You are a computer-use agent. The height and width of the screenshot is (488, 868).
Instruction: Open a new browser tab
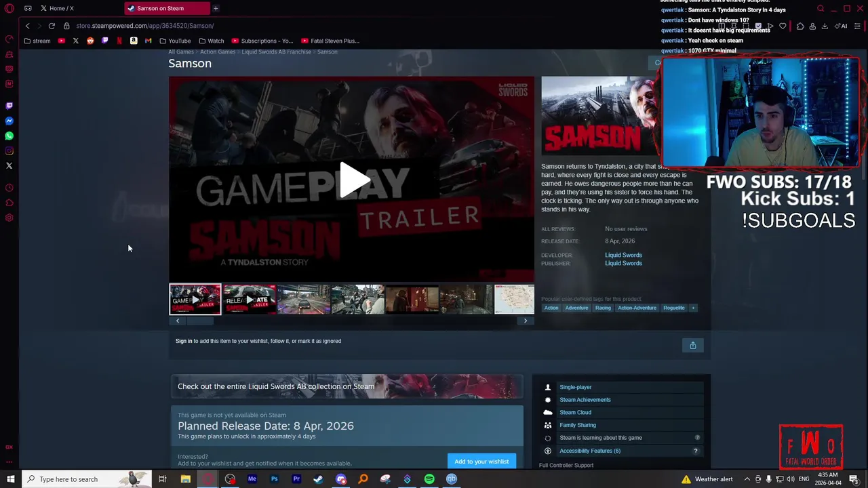(216, 8)
